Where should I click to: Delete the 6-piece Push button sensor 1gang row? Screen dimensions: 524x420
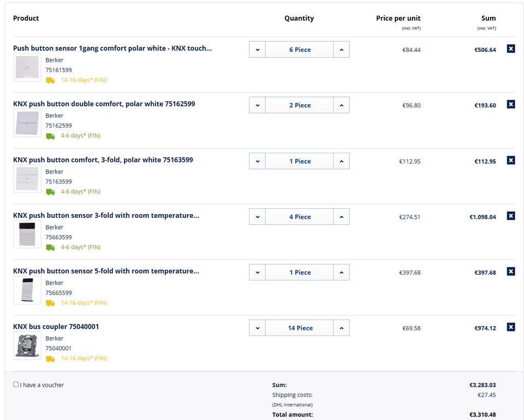(x=511, y=49)
